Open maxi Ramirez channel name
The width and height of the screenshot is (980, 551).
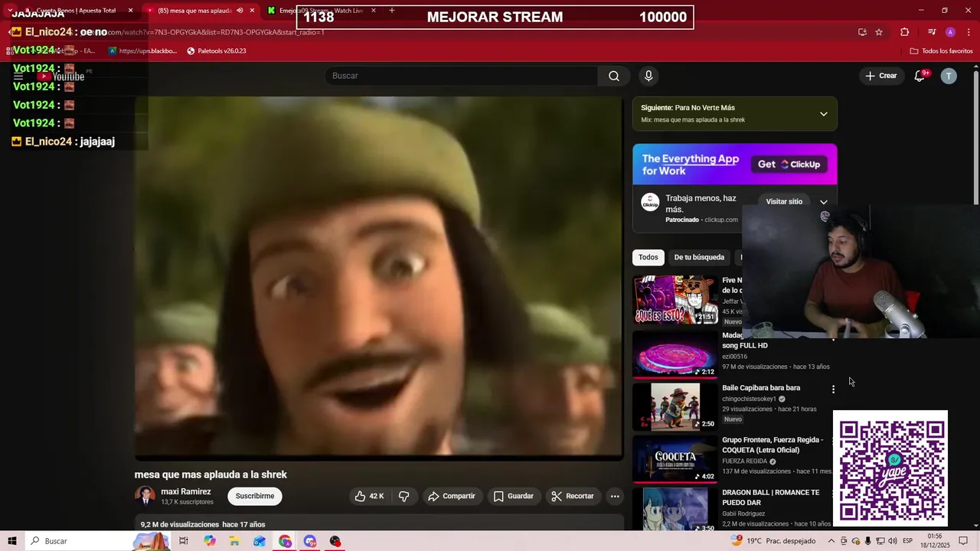point(186,492)
